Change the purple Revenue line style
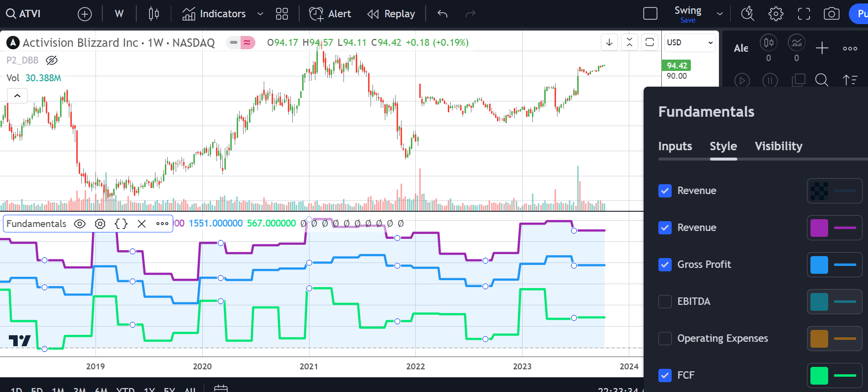The width and height of the screenshot is (868, 392). (x=845, y=228)
